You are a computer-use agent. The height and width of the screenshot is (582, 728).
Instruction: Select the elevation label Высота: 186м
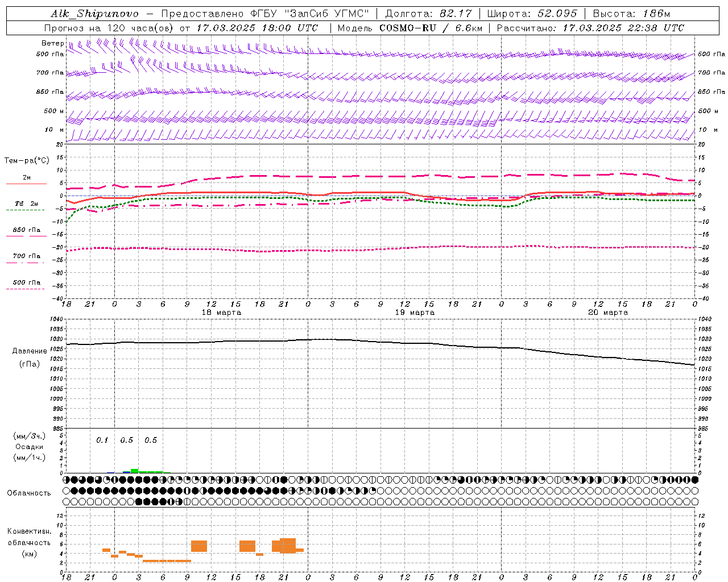pyautogui.click(x=631, y=14)
